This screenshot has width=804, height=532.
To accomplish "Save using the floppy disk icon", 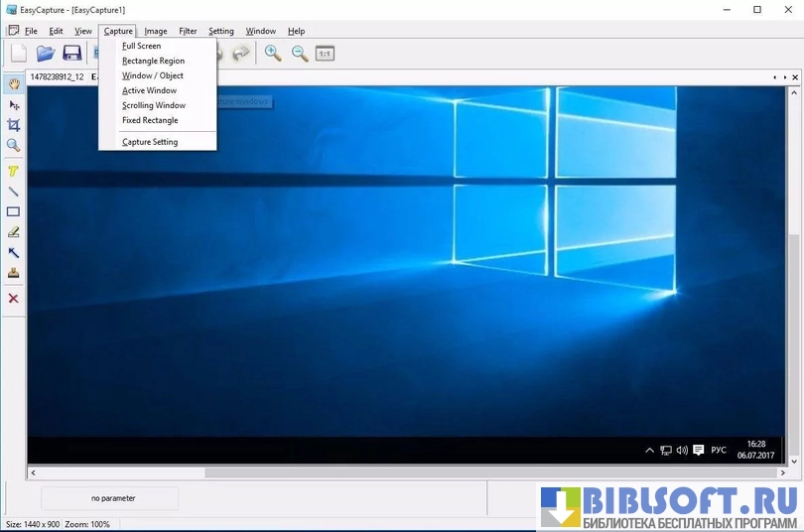I will pos(71,54).
